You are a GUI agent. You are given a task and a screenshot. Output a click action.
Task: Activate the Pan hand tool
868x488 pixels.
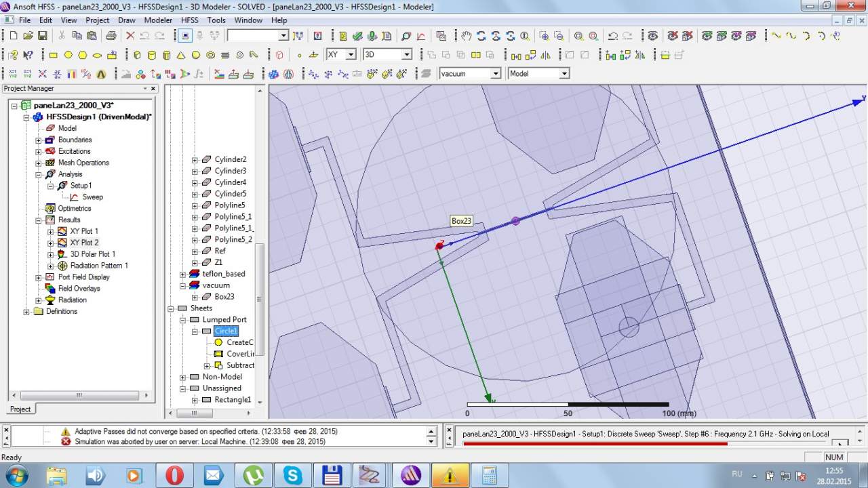pos(466,36)
